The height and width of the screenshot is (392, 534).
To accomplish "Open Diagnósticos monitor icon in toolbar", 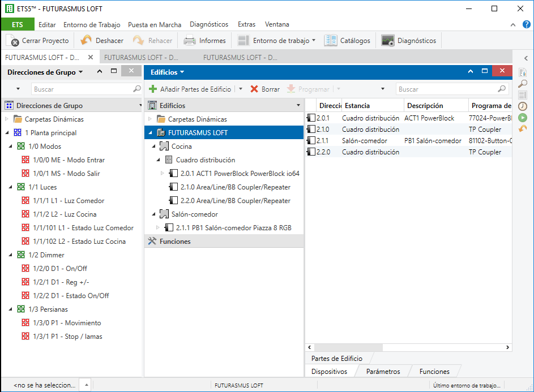I will pos(388,41).
